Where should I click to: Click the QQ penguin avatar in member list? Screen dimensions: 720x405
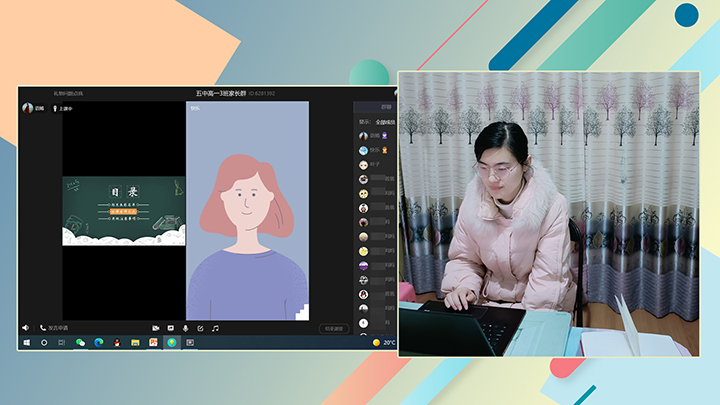(363, 294)
